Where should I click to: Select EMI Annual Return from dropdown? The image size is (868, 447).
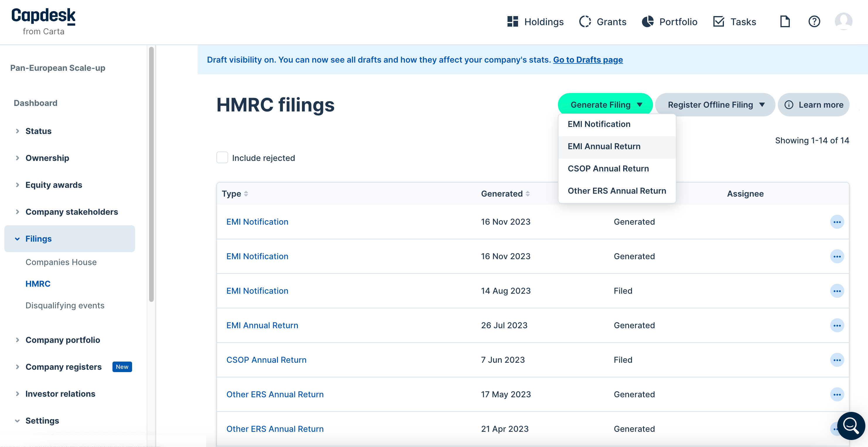pos(604,147)
